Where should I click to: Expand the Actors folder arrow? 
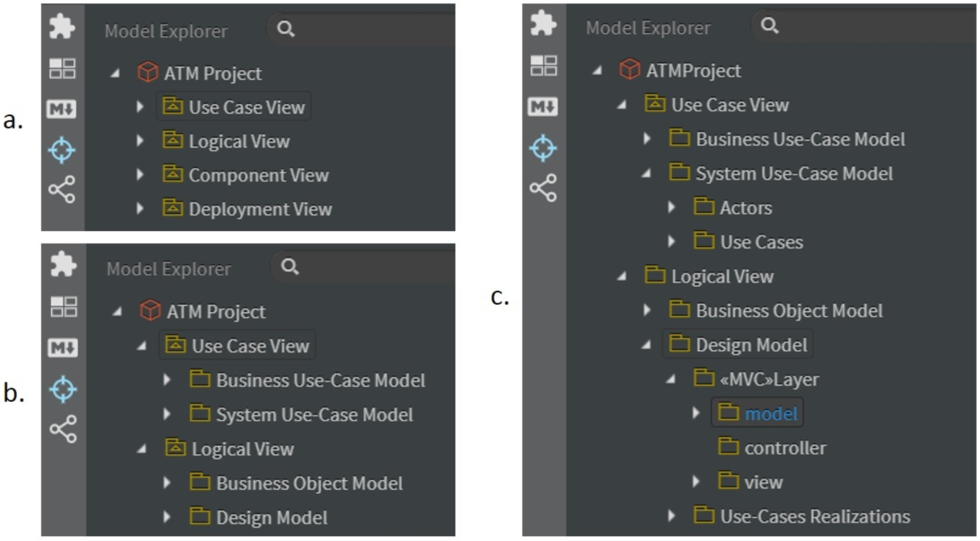pos(672,207)
